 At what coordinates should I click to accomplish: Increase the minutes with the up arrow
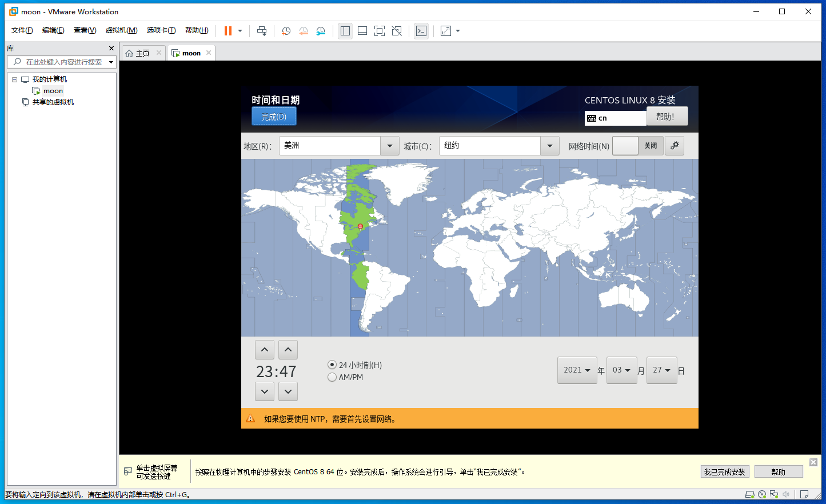(288, 350)
